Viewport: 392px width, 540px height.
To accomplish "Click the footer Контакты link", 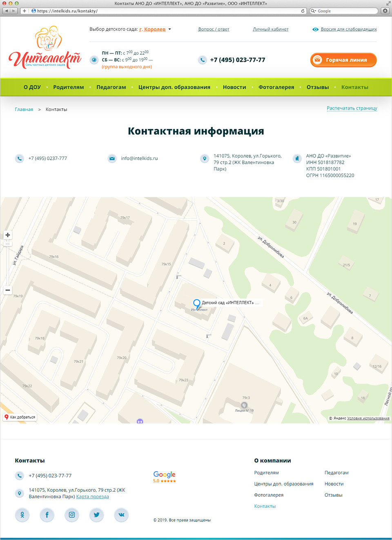I will pyautogui.click(x=265, y=506).
